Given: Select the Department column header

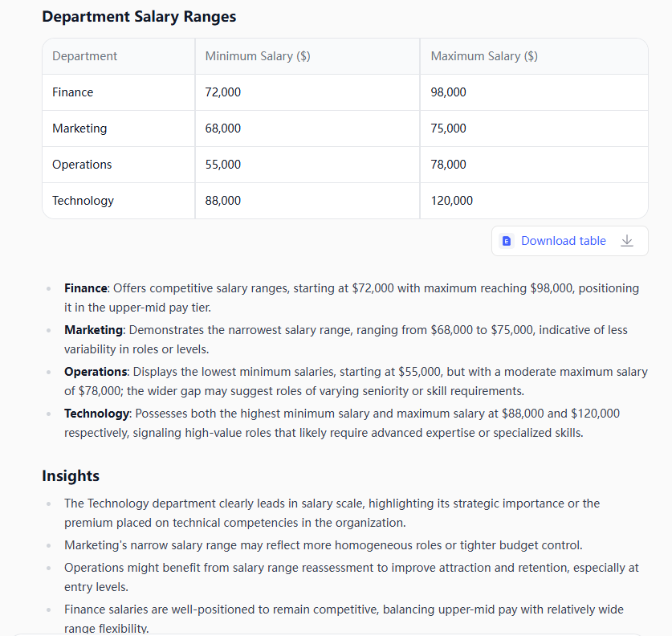Looking at the screenshot, I should pyautogui.click(x=84, y=56).
